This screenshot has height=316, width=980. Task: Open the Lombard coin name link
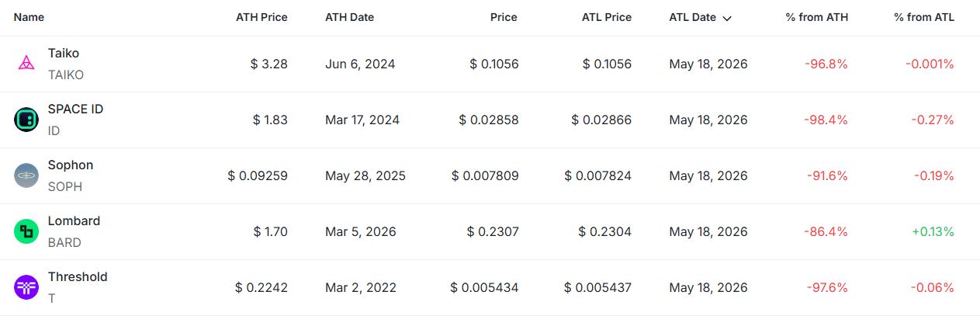click(x=74, y=221)
